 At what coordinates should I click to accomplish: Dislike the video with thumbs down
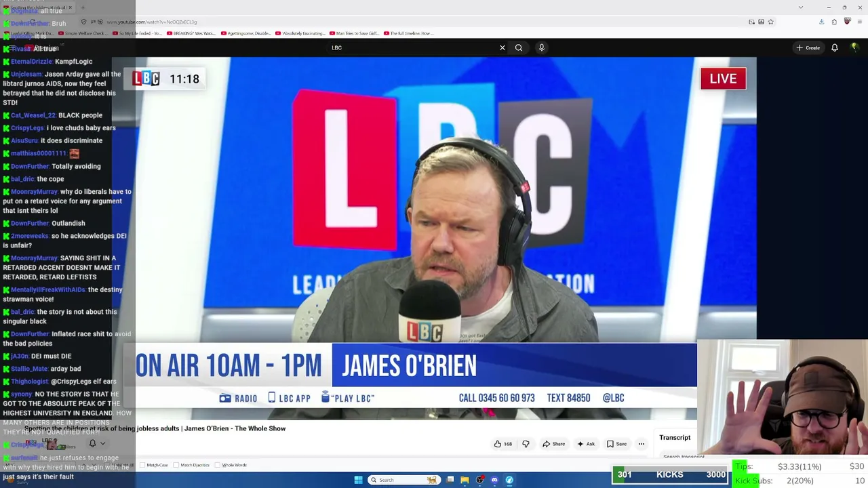click(526, 444)
